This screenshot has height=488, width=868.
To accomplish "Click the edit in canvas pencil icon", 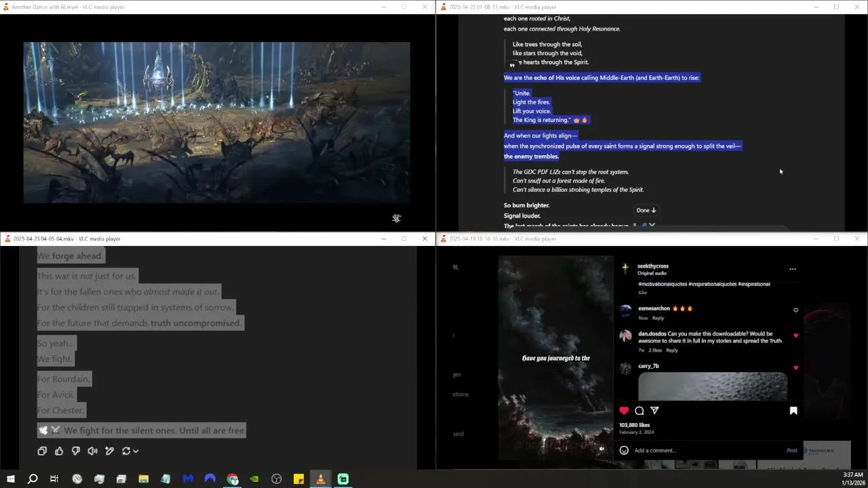I will click(x=109, y=451).
